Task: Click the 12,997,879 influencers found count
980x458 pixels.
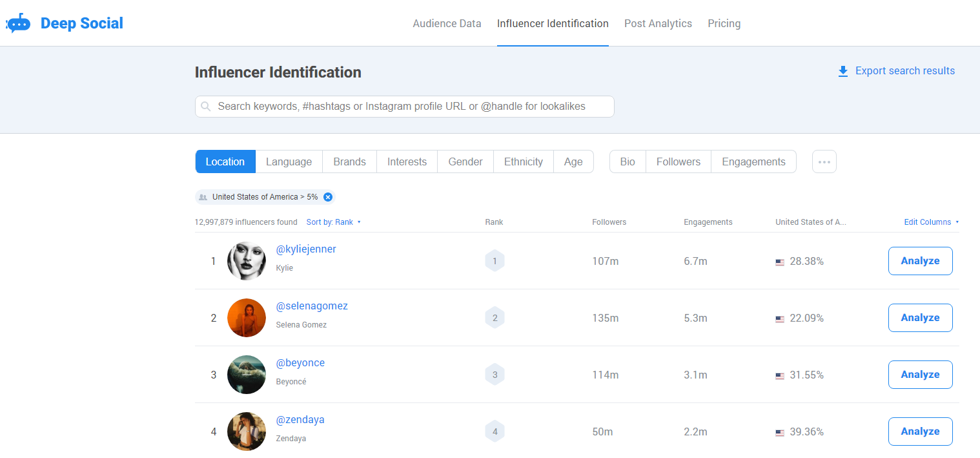Action: [x=246, y=222]
